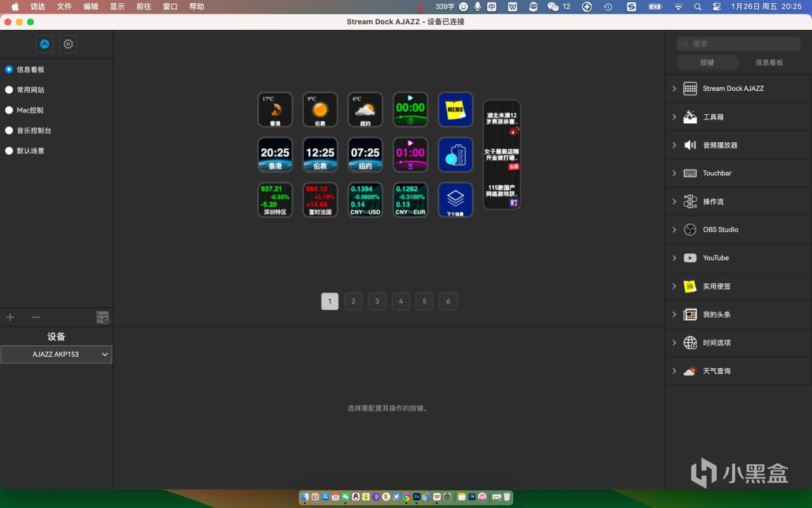Open the 编辑 menu
This screenshot has width=812, height=508.
click(x=91, y=6)
